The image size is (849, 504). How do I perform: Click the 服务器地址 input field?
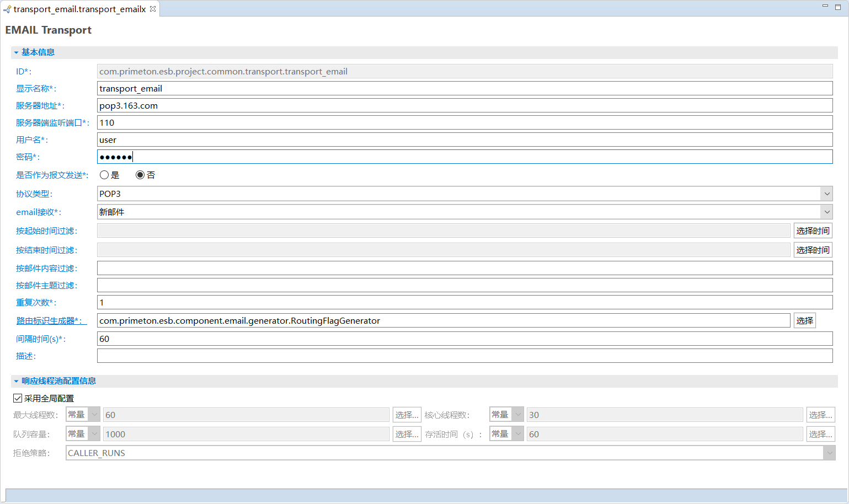[464, 105]
